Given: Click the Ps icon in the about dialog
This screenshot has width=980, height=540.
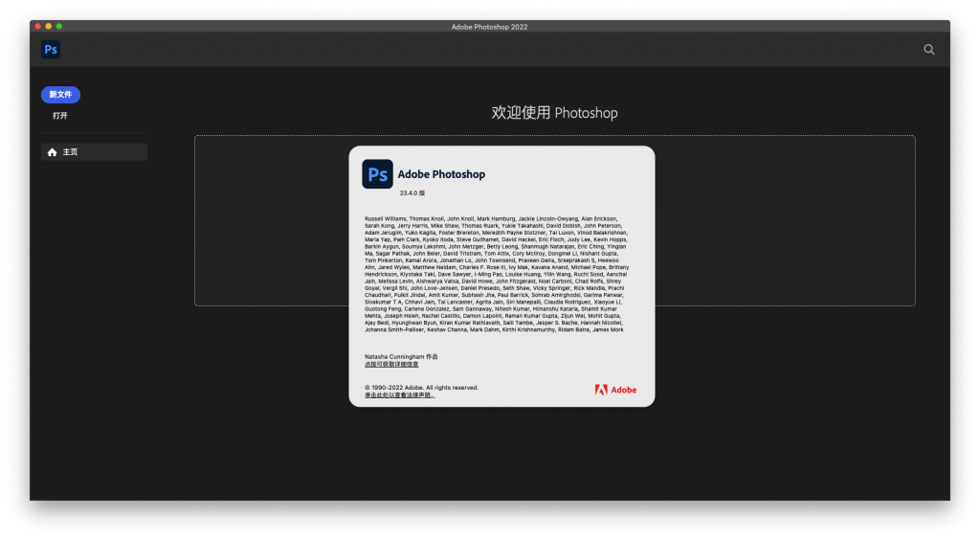Looking at the screenshot, I should click(x=377, y=173).
